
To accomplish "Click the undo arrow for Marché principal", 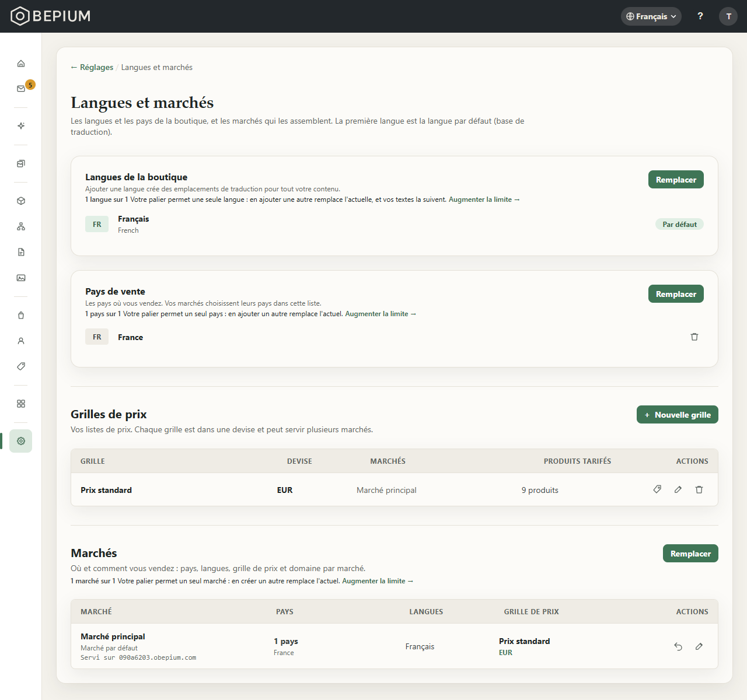I will [x=678, y=646].
